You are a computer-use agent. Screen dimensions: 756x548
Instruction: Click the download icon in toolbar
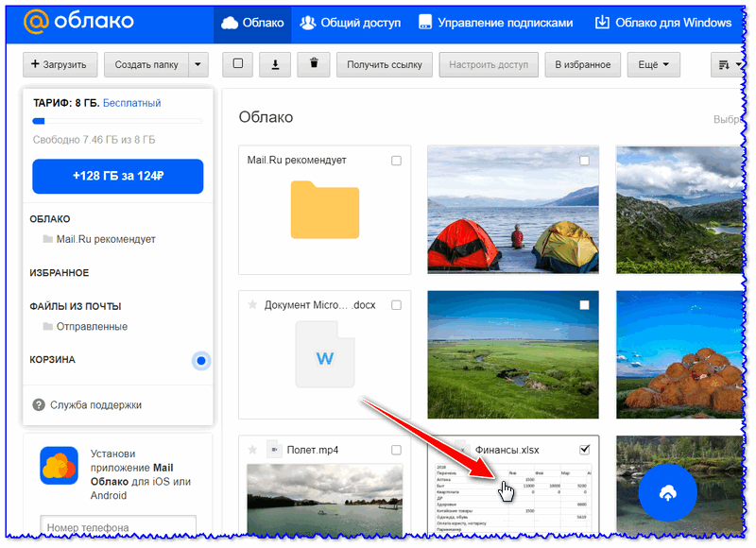click(x=275, y=64)
